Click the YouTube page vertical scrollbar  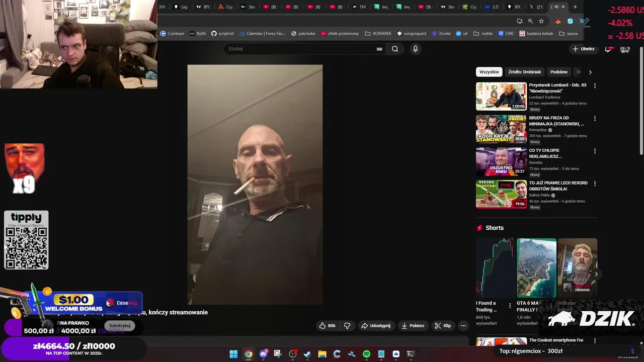click(x=641, y=101)
